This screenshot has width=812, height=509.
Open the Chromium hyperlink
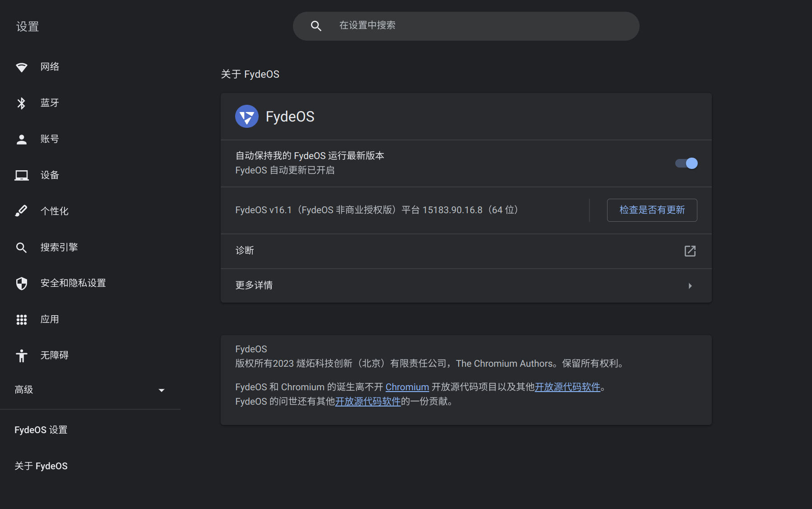click(407, 387)
